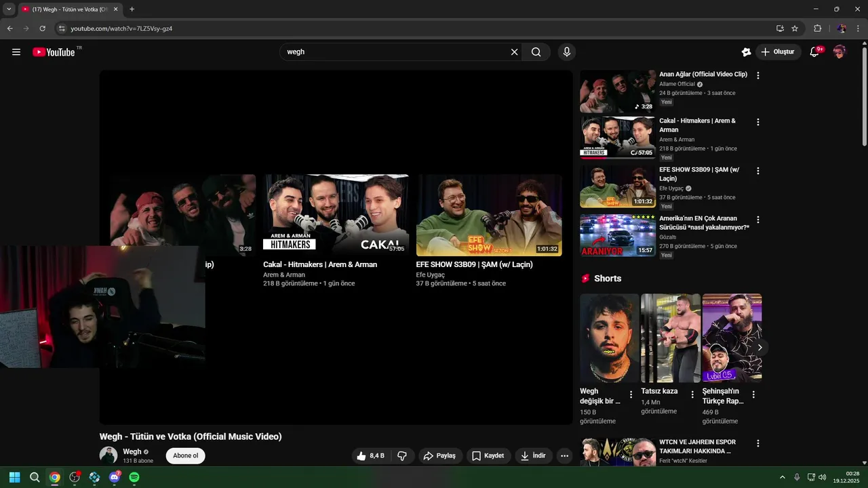Open the YouTube account avatar menu
Viewport: 868px width, 488px height.
840,52
